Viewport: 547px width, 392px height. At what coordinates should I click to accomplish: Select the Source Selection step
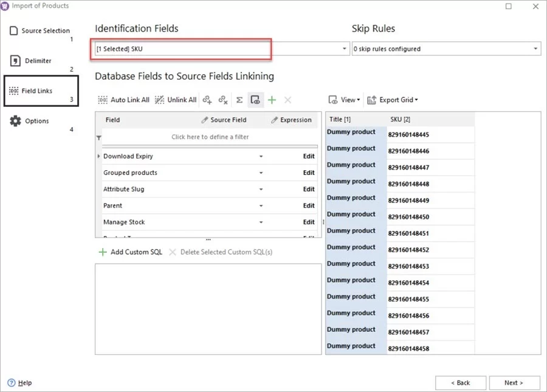click(38, 30)
